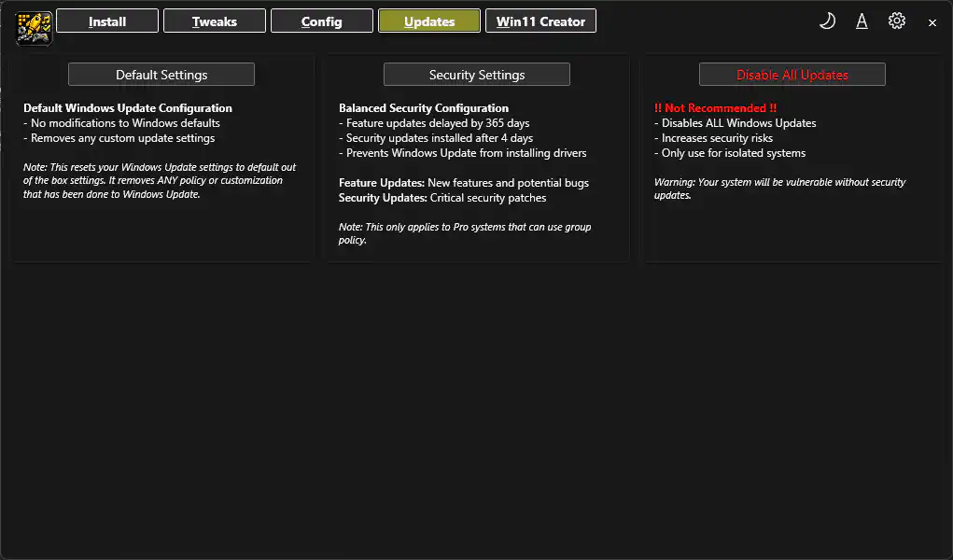Click the red Disable All Updates button
The image size is (953, 560).
coord(792,75)
